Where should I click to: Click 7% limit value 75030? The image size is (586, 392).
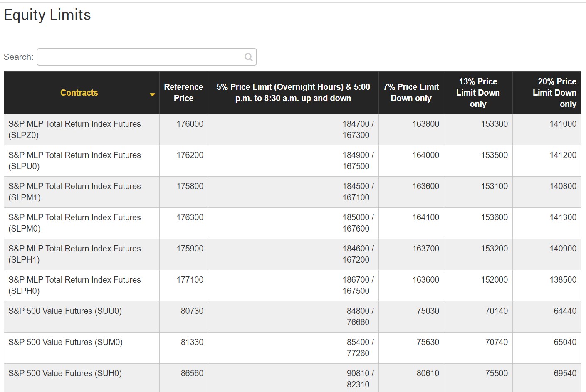click(428, 311)
